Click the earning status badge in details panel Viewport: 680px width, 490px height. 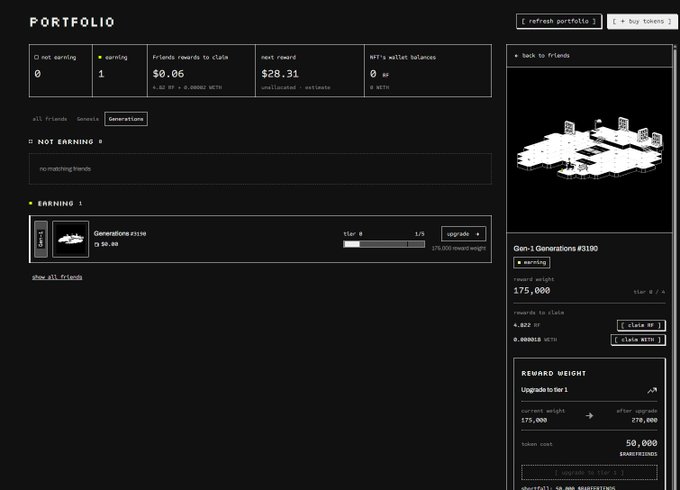pos(532,262)
